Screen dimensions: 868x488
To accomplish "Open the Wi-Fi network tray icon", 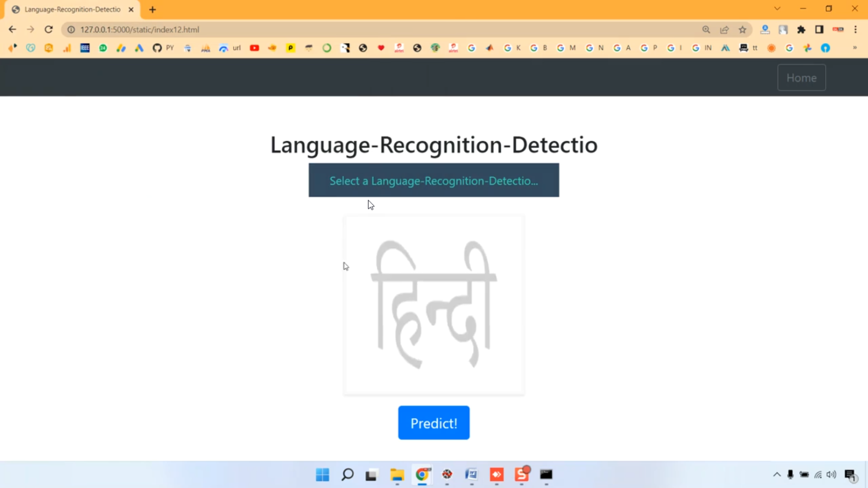I will click(x=818, y=475).
